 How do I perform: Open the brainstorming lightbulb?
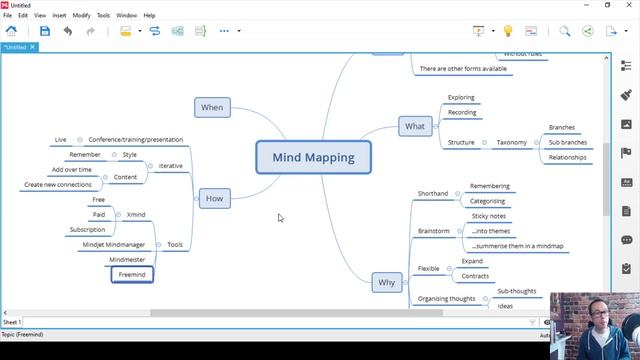(x=508, y=31)
